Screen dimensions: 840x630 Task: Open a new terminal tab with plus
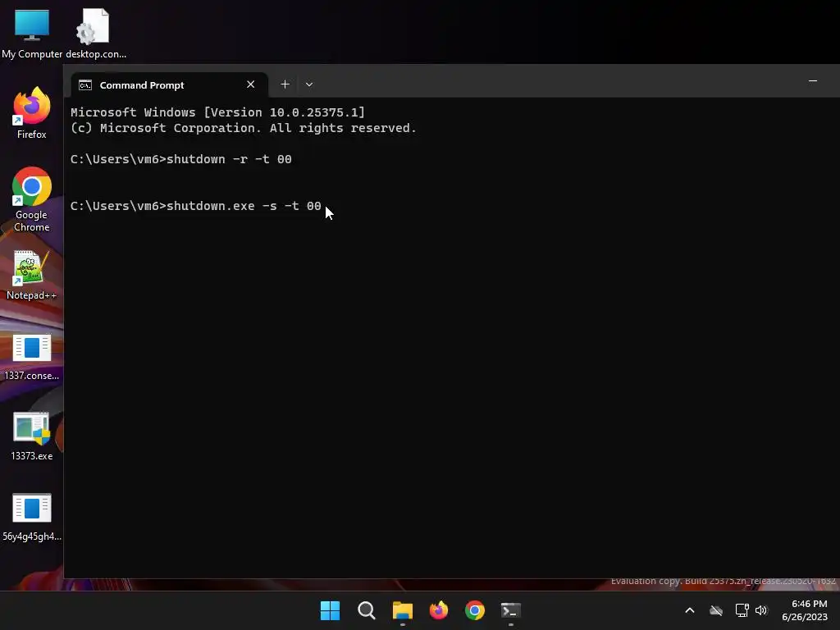285,84
